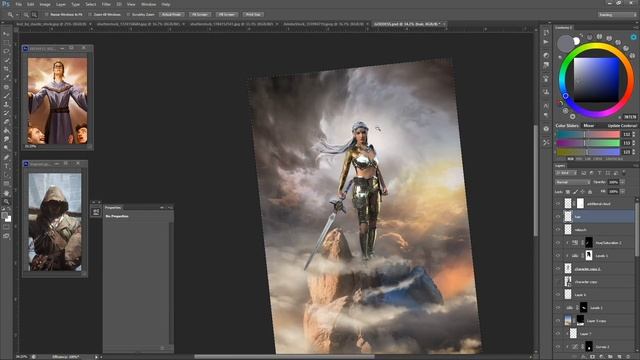This screenshot has width=640, height=360.
Task: Select the Zoom tool in toolbox
Action: [x=6, y=202]
